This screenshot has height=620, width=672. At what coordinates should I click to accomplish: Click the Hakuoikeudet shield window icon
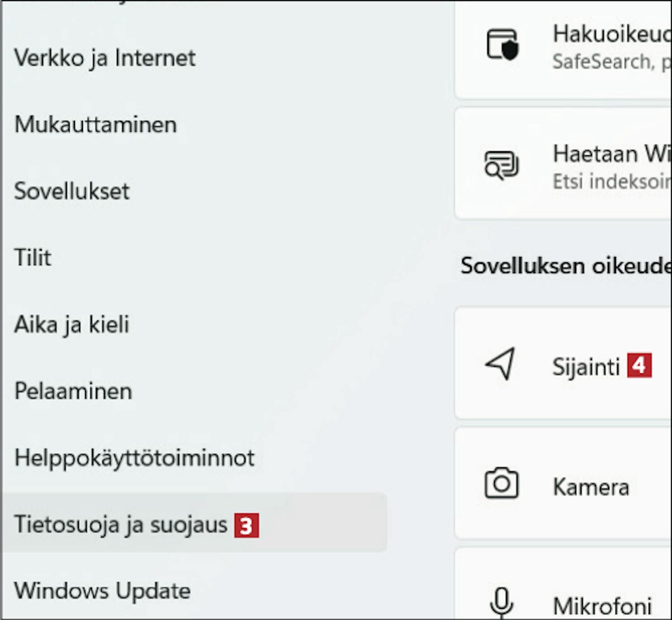coord(502,44)
